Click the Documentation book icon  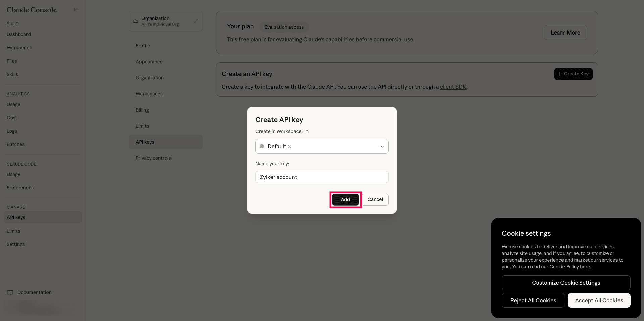click(x=10, y=292)
